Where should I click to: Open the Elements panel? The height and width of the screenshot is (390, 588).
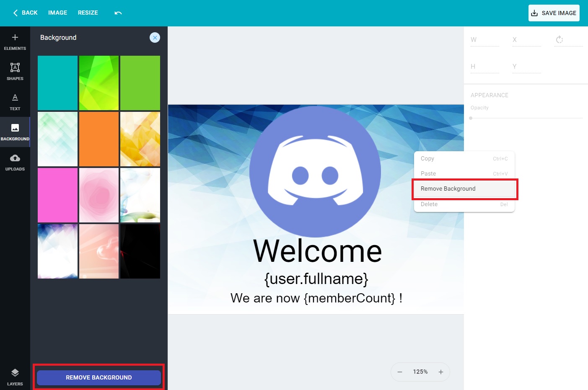tap(15, 42)
